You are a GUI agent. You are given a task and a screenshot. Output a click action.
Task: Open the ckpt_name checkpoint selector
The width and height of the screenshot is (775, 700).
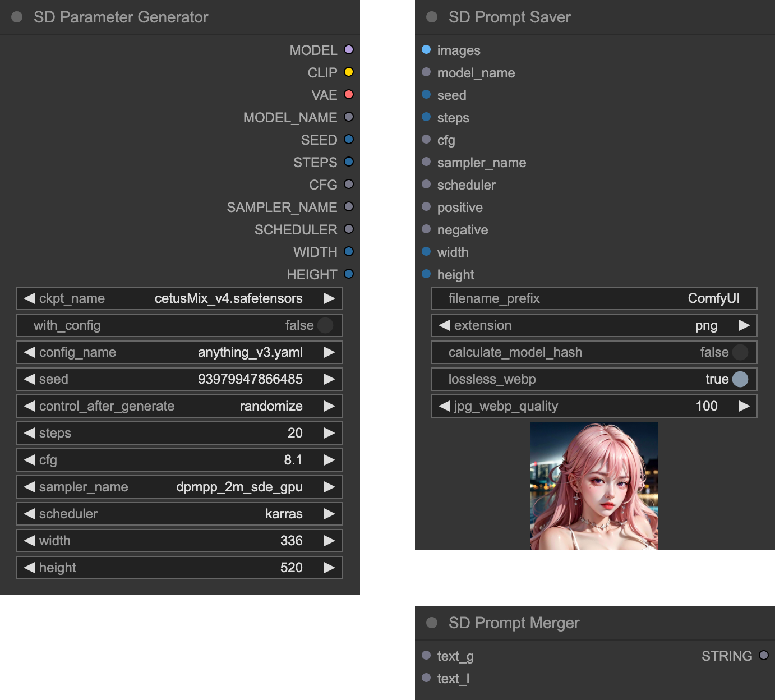pos(179,298)
